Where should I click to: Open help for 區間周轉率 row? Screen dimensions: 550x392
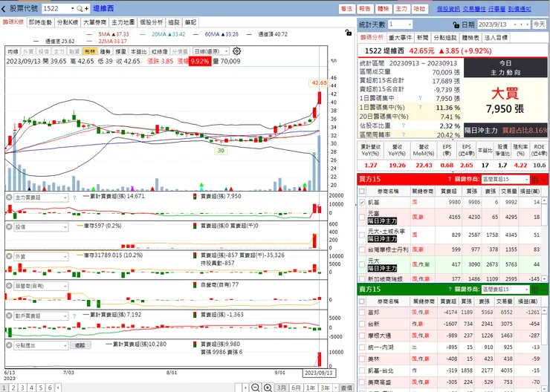coord(404,134)
